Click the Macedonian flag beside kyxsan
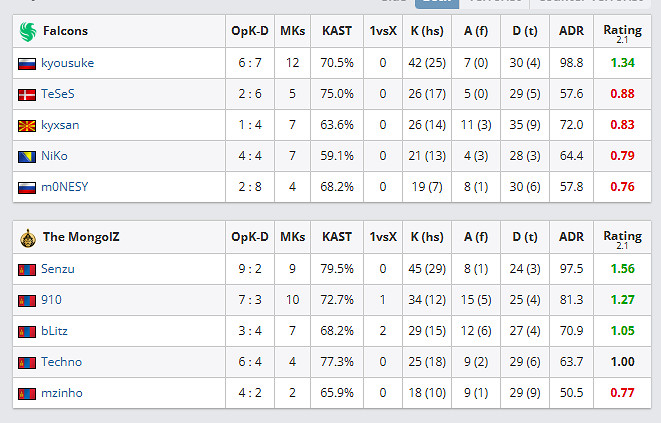661x423 pixels. [x=27, y=125]
